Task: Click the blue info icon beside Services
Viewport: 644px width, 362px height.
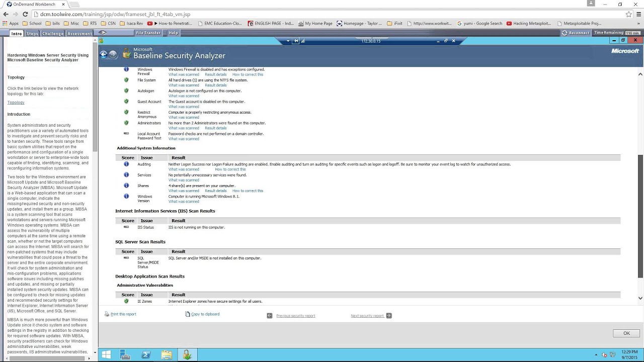Action: 126,175
